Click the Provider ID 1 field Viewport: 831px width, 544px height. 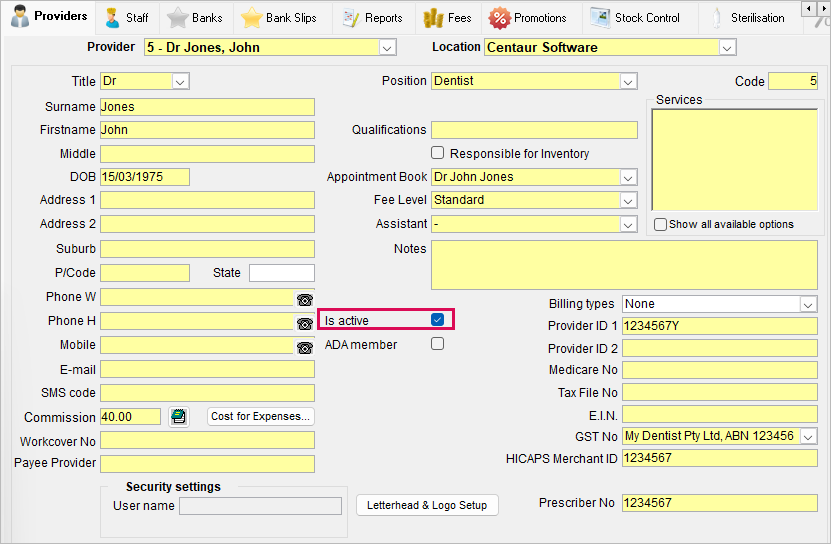tap(719, 326)
